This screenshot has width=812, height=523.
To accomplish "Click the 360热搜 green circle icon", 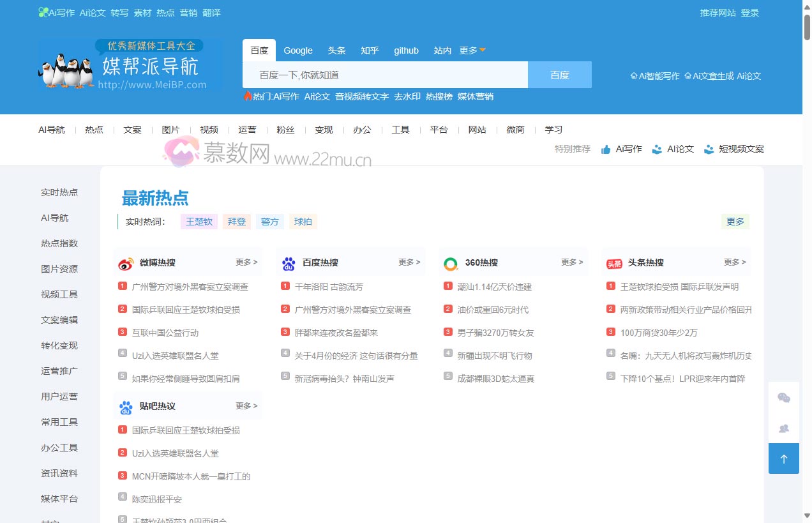I will [x=451, y=262].
